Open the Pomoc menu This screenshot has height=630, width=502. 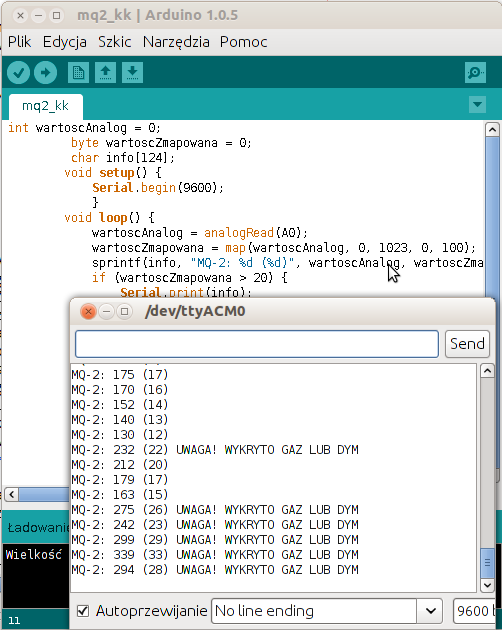(244, 42)
